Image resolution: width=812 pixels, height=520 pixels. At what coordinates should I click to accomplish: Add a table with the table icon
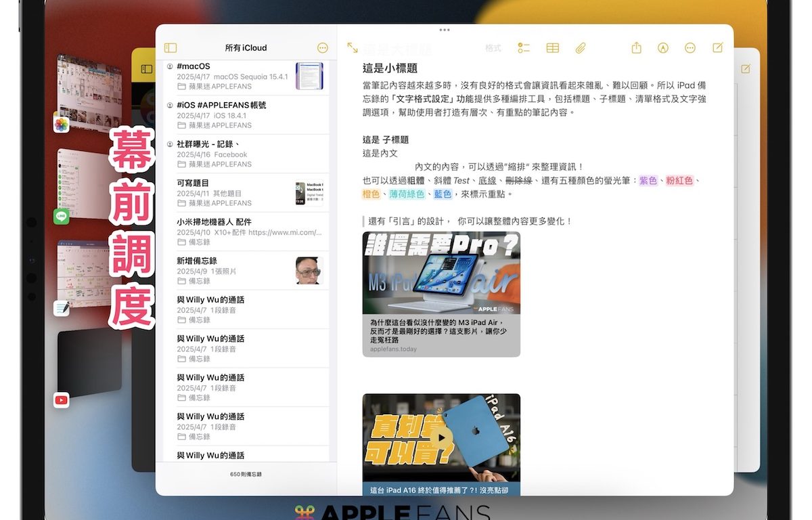[x=553, y=48]
